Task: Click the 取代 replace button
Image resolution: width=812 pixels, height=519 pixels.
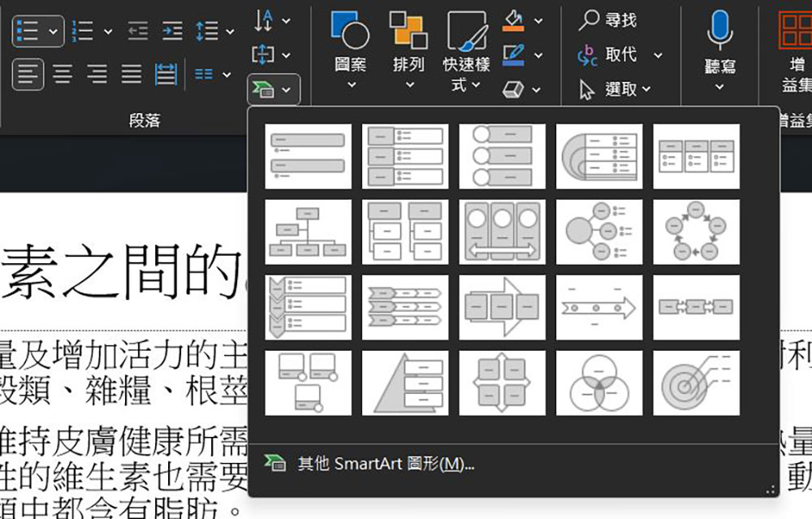Action: (x=611, y=54)
